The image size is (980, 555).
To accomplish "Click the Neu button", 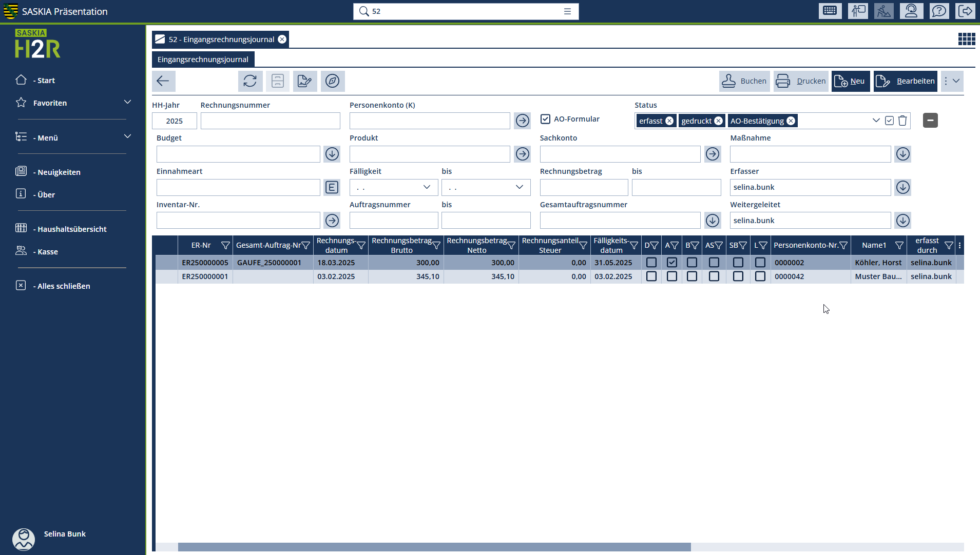I will click(850, 81).
